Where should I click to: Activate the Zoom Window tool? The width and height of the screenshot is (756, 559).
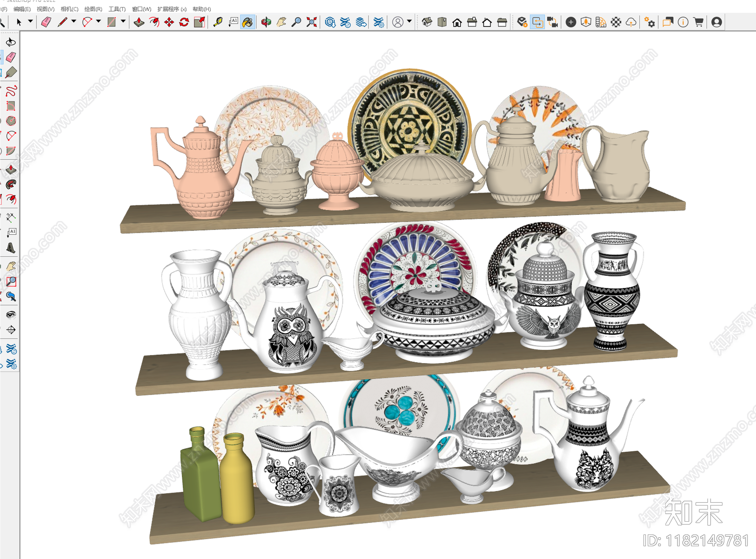click(11, 281)
